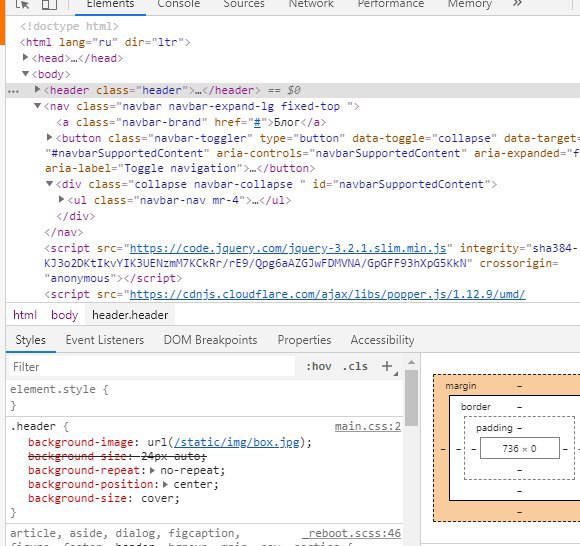
Task: Open the Properties pane
Action: coord(304,340)
